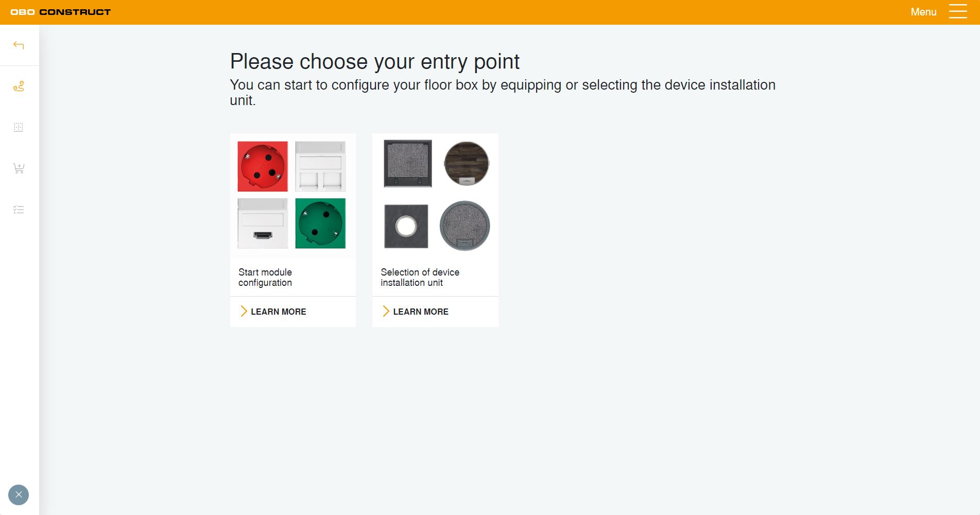Click Learn More under Start module configuration
Image resolution: width=980 pixels, height=515 pixels.
coord(278,312)
